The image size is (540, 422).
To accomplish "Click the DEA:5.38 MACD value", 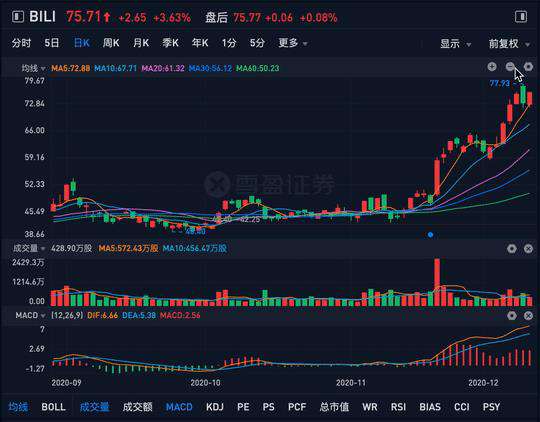I will tap(139, 315).
